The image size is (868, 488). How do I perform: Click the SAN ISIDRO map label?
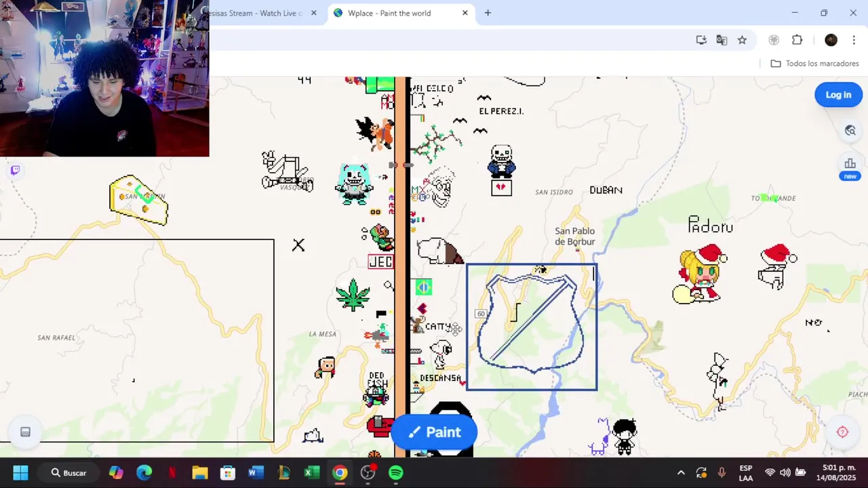(554, 192)
